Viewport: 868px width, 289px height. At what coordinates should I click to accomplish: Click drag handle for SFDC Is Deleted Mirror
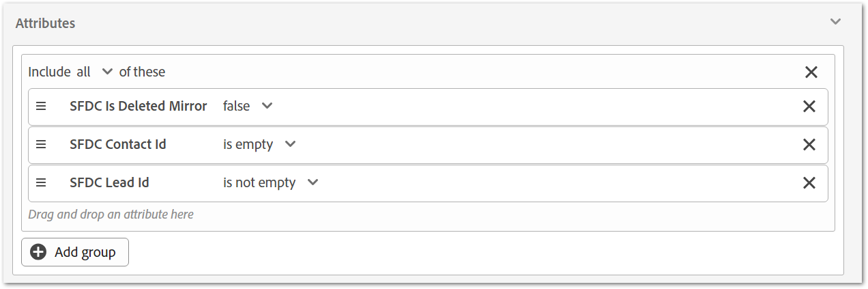point(41,106)
